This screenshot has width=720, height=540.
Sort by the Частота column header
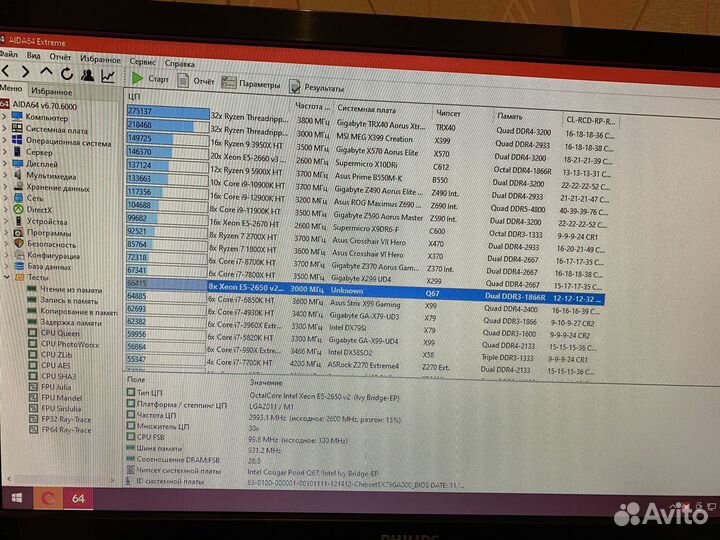(312, 106)
